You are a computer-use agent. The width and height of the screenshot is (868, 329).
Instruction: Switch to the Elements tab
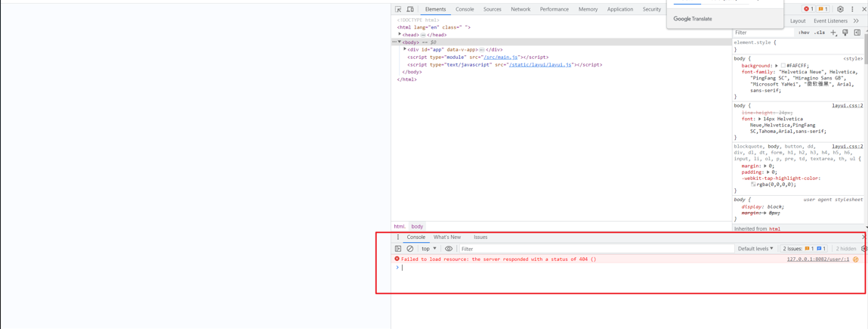pos(436,9)
